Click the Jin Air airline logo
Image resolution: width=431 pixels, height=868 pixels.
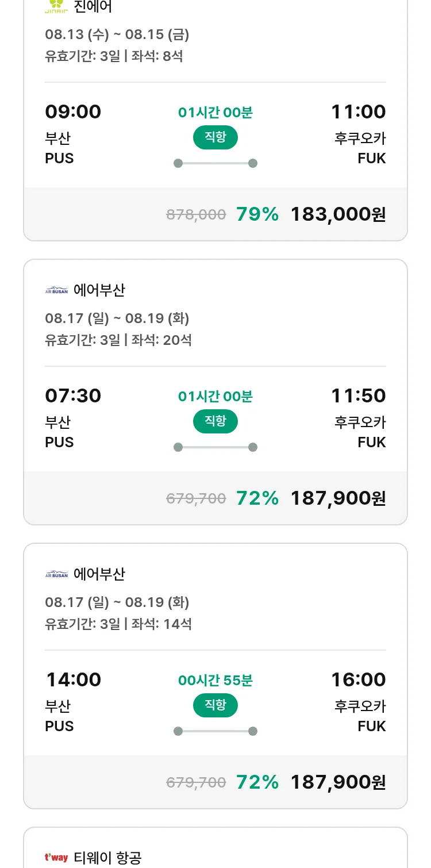pyautogui.click(x=56, y=7)
